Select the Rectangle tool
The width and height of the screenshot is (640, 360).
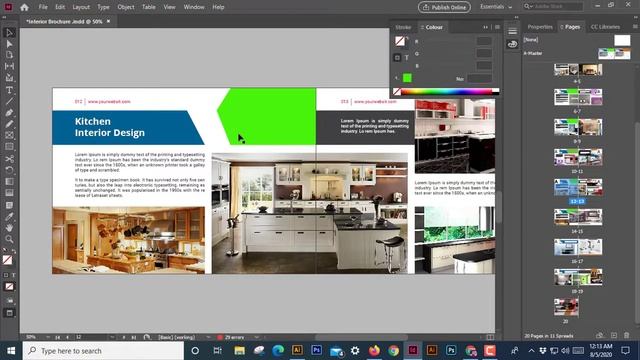point(9,147)
